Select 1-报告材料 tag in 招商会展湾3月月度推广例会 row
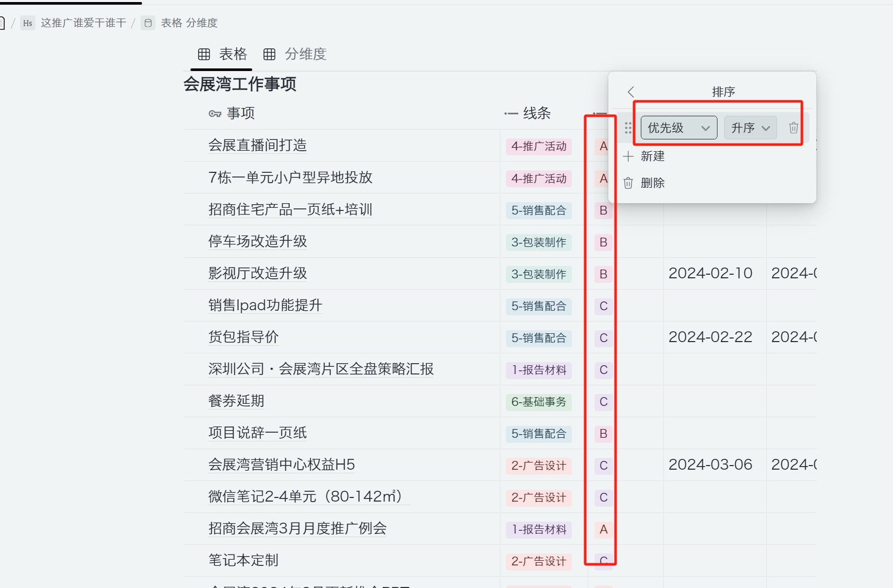The height and width of the screenshot is (588, 893). [539, 529]
